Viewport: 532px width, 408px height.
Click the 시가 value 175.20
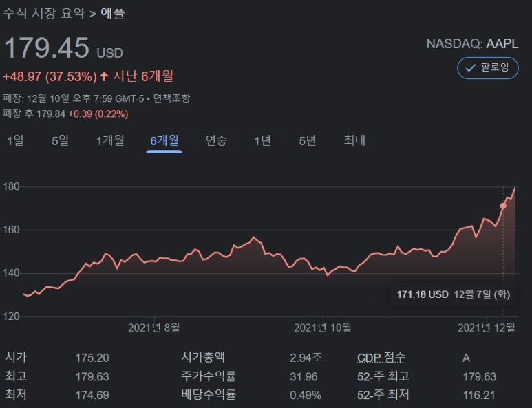click(x=92, y=358)
